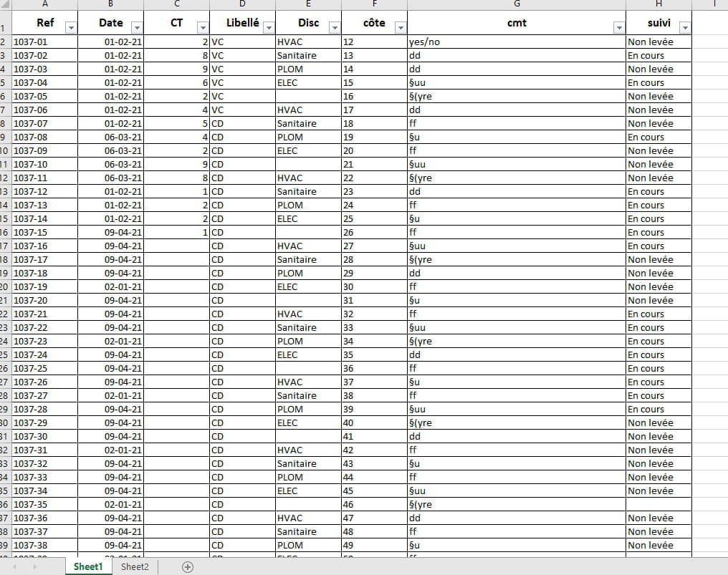The width and height of the screenshot is (728, 575).
Task: Select the cell containing 1037-01
Action: tap(44, 42)
